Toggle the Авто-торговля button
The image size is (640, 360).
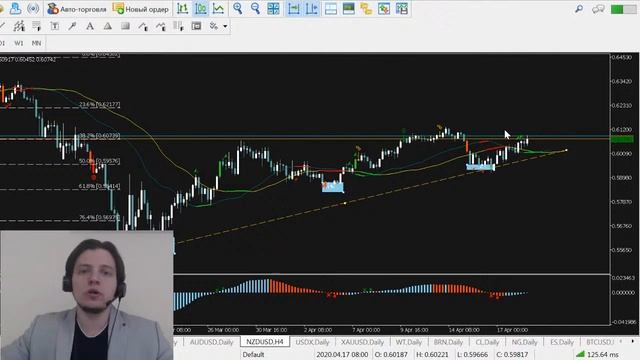click(x=76, y=9)
